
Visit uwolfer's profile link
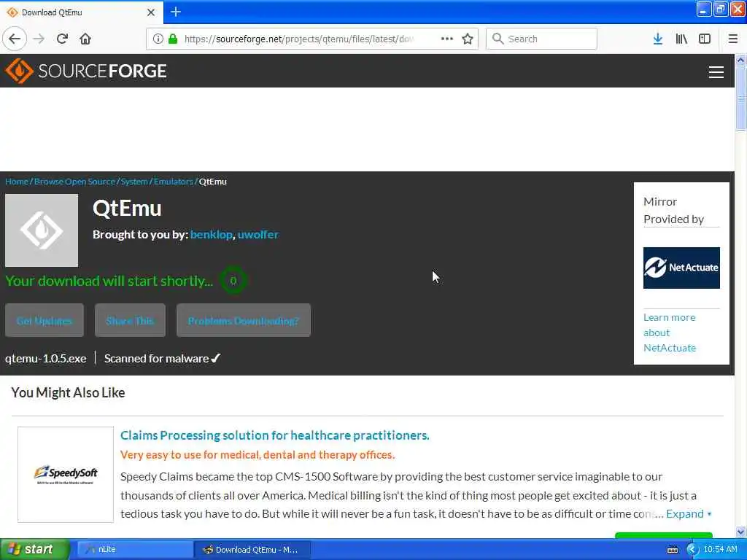click(258, 234)
